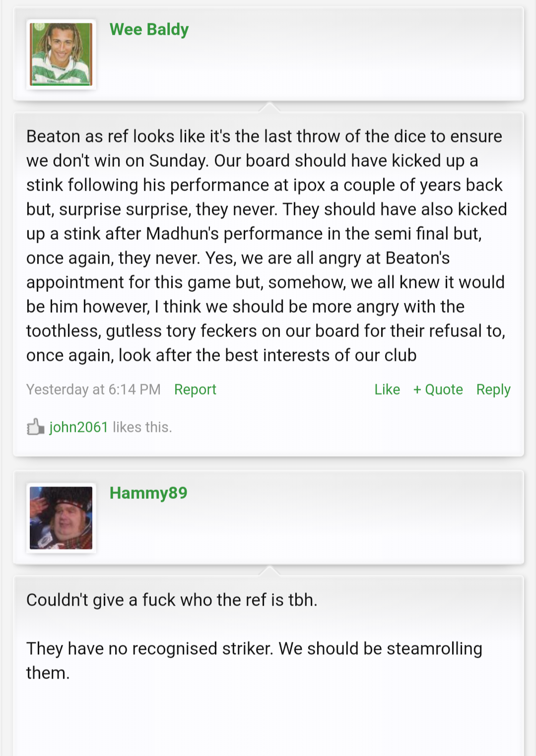
Task: View Wee Baldy's user profile name
Action: pyautogui.click(x=149, y=30)
